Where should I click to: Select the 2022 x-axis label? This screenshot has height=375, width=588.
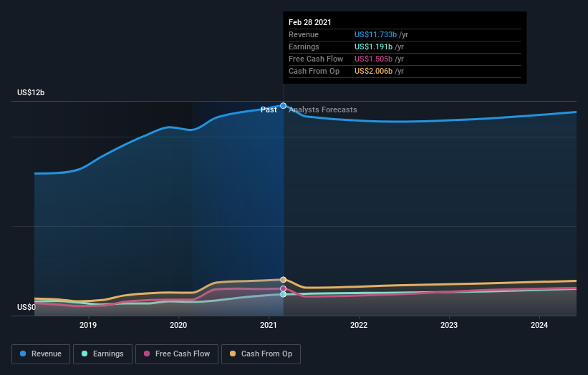tap(359, 325)
